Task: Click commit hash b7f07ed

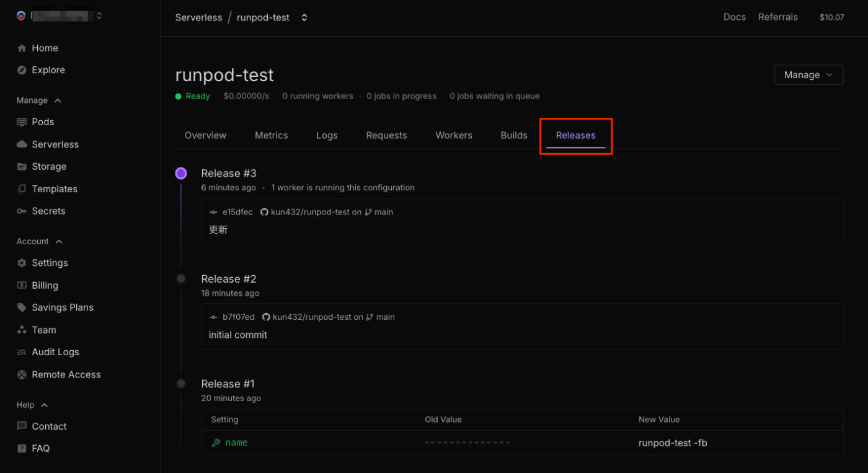Action: pyautogui.click(x=239, y=317)
